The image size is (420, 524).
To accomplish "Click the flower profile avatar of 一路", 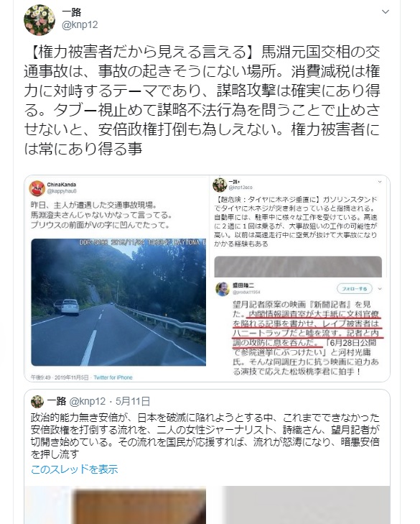I will (39, 20).
